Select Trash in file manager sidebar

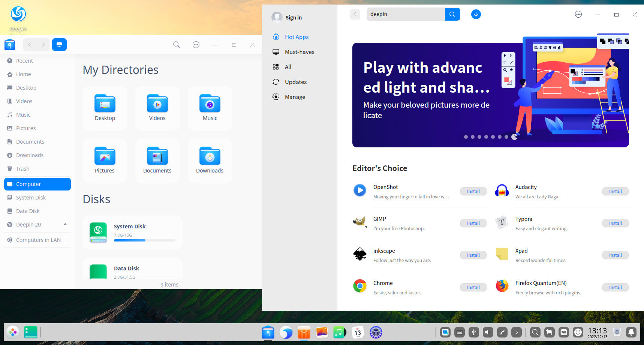click(x=37, y=169)
